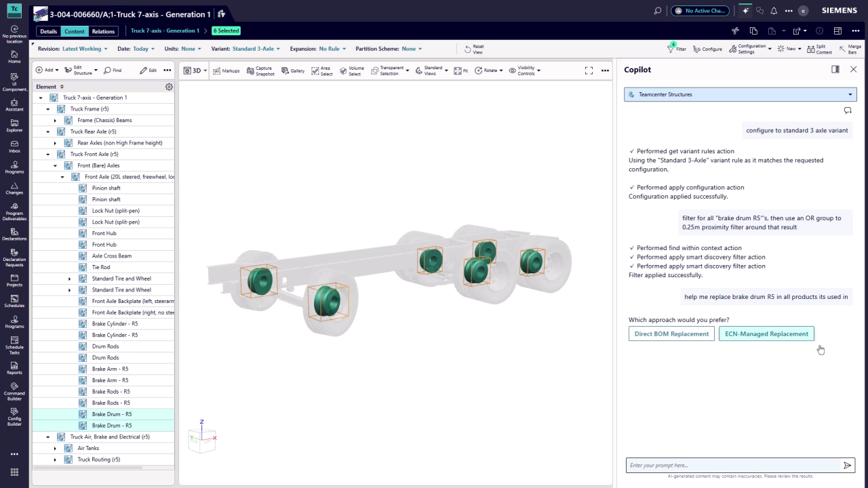The width and height of the screenshot is (868, 488).
Task: Click the Split Context tool
Action: 820,49
